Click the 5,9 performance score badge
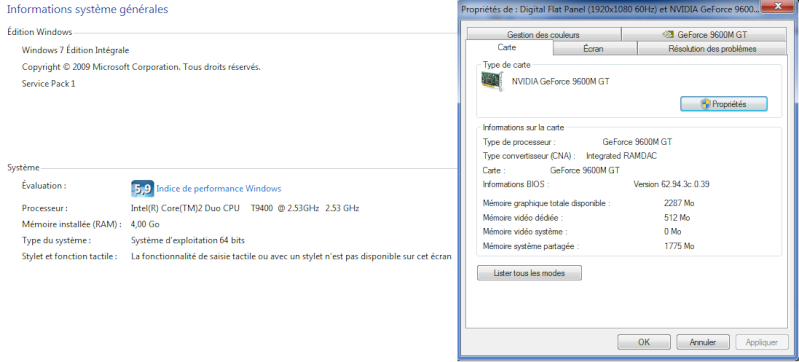 point(143,189)
